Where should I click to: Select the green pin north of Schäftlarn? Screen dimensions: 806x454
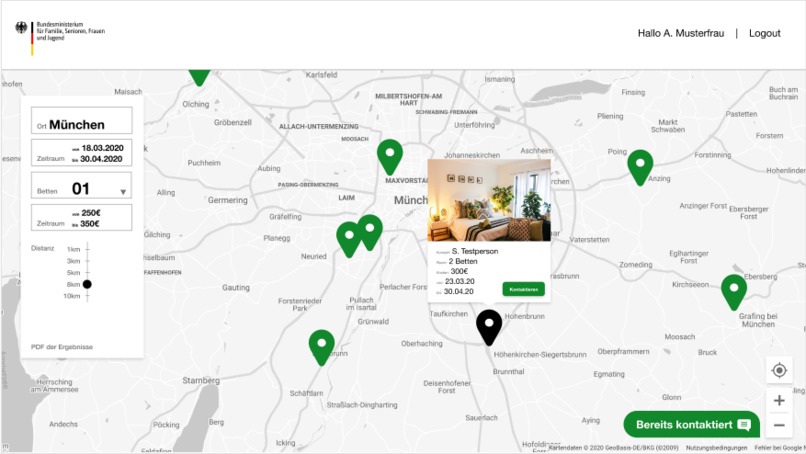click(x=322, y=347)
